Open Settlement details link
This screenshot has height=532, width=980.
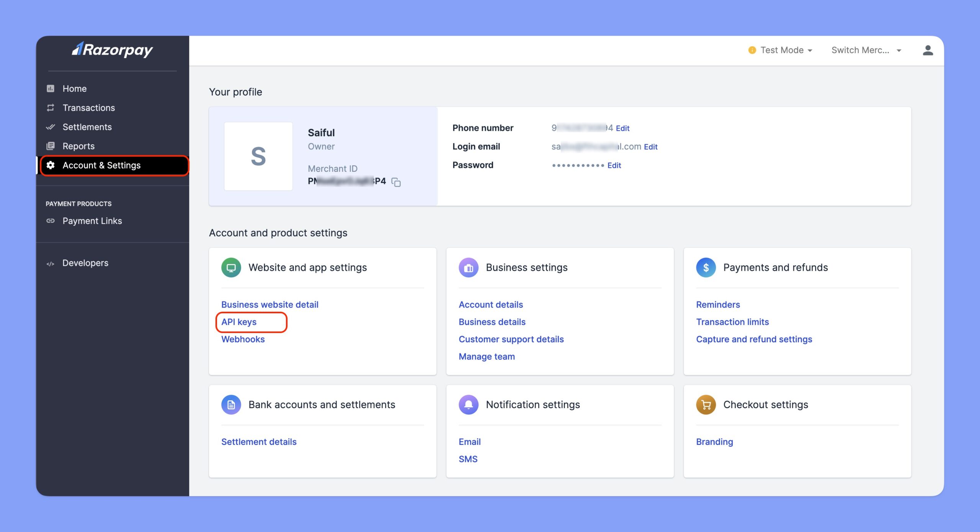(x=258, y=441)
